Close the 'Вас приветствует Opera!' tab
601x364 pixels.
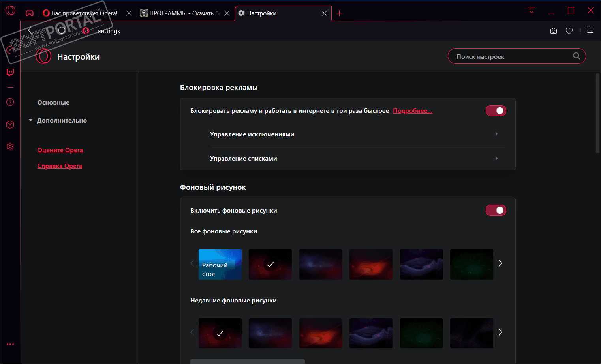coord(129,13)
